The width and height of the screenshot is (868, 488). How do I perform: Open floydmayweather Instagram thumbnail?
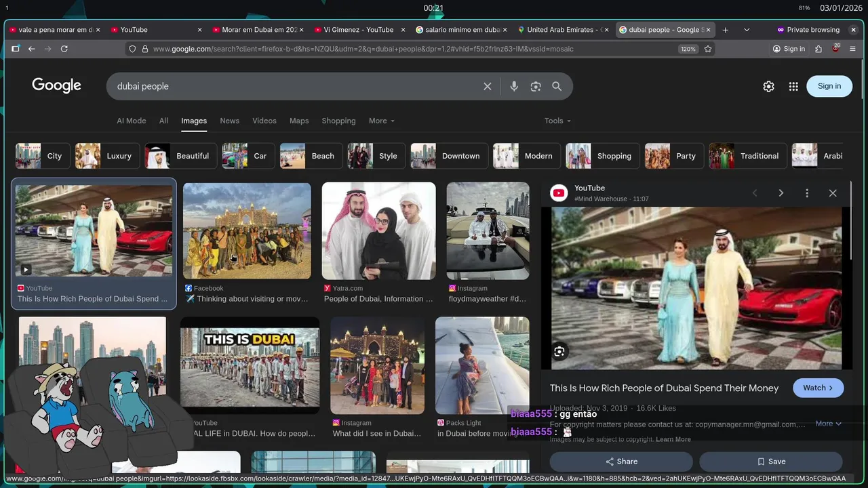pyautogui.click(x=488, y=230)
